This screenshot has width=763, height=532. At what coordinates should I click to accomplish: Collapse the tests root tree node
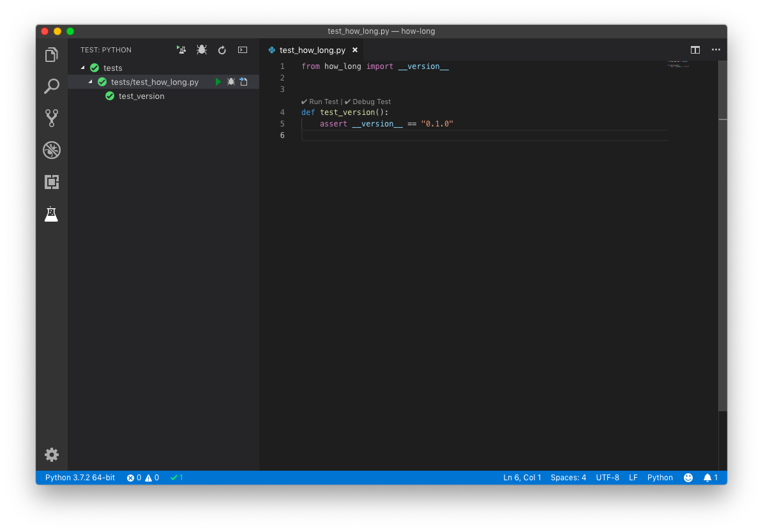83,68
